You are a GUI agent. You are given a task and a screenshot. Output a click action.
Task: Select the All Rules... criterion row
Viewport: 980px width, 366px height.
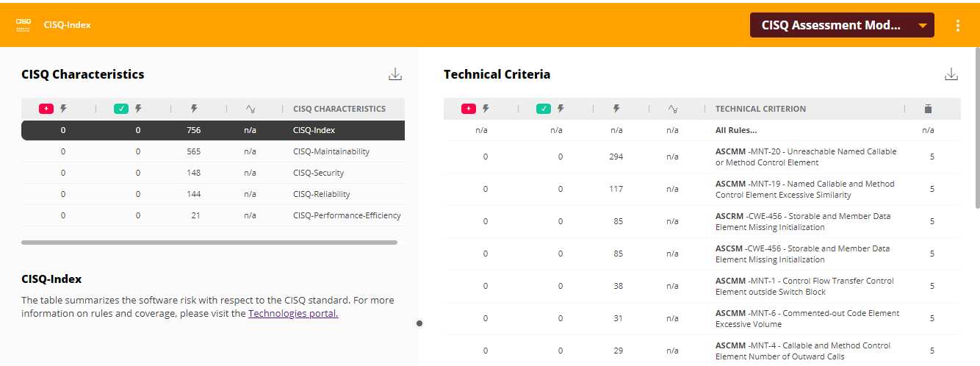tap(736, 130)
